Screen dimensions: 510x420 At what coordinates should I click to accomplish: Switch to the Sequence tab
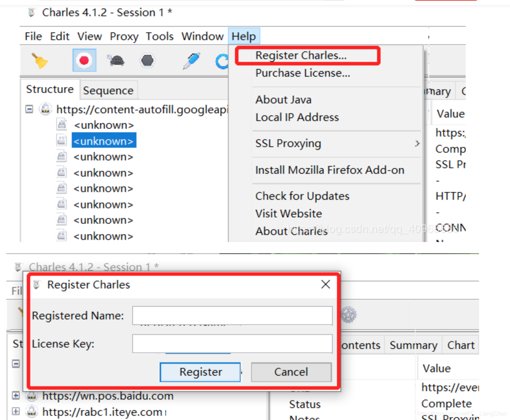click(x=108, y=91)
